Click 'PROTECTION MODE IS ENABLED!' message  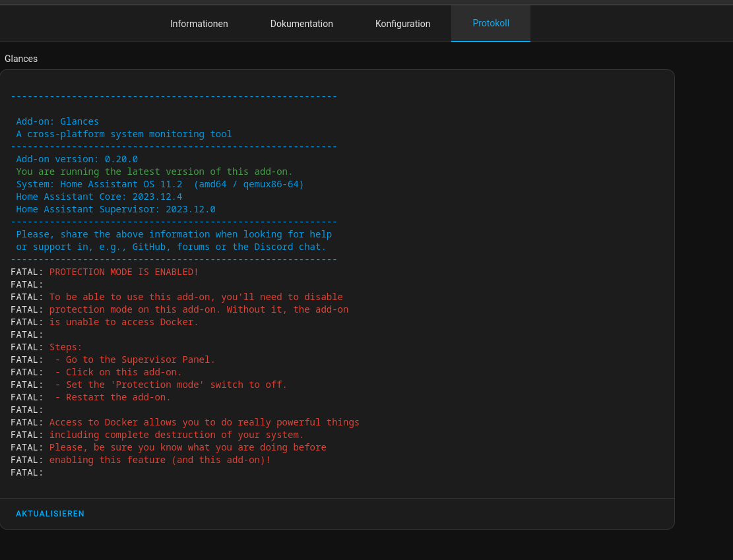pyautogui.click(x=124, y=272)
